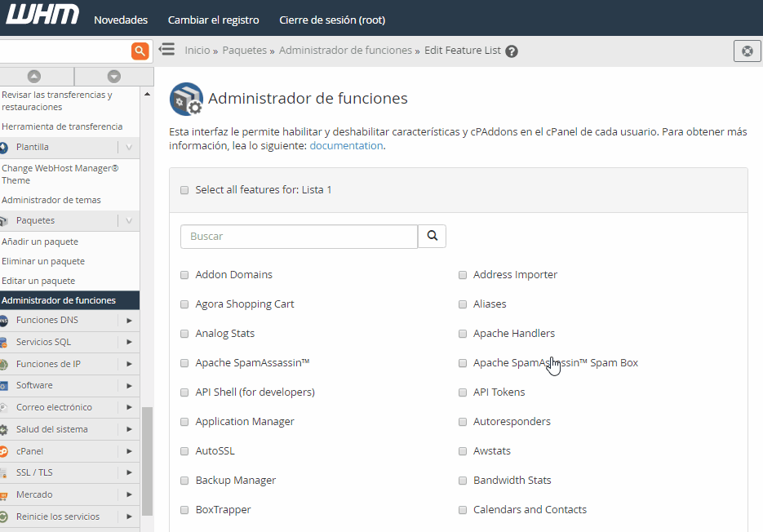This screenshot has width=763, height=532.
Task: Expand the cPanel section arrow
Action: 129,451
